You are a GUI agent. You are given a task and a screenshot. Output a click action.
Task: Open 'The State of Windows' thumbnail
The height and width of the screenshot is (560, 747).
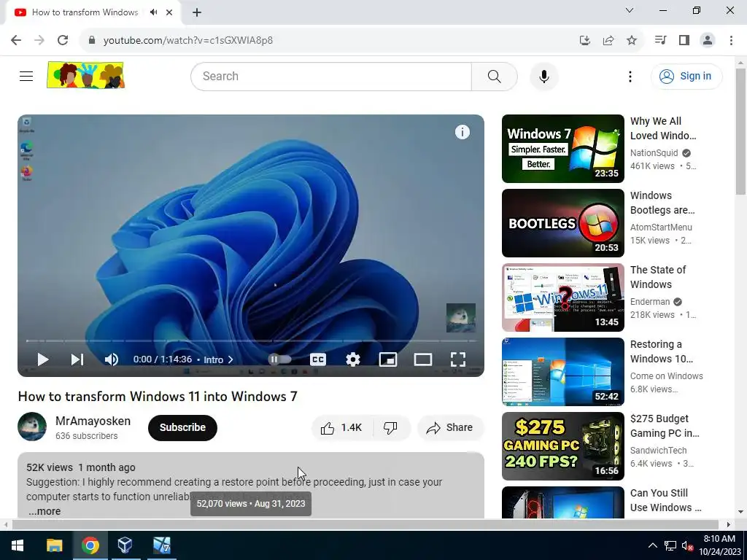[x=562, y=297]
